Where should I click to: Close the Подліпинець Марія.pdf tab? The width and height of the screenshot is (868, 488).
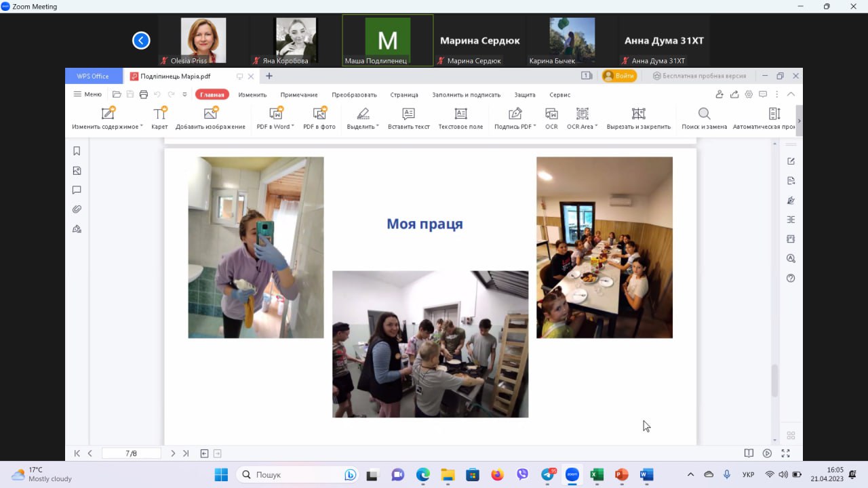click(x=251, y=77)
